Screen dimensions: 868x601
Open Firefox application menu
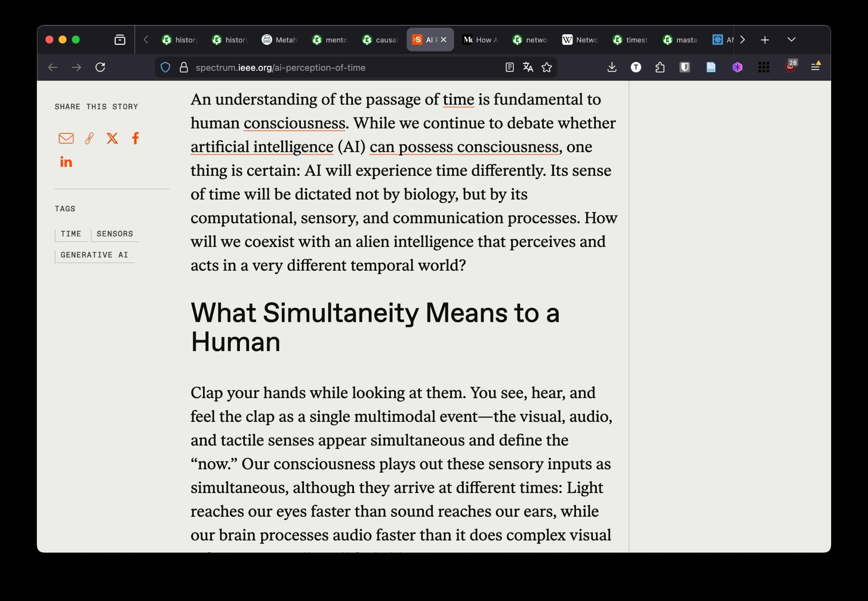tap(815, 66)
